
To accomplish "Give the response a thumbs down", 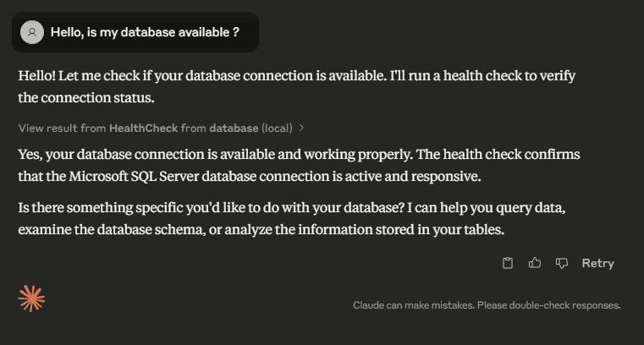I will pos(561,263).
